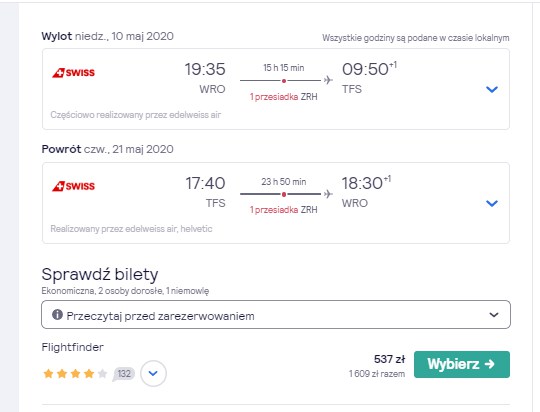Click the 19:35 departure time from WRO
Screen dimensions: 540x412
pos(205,69)
